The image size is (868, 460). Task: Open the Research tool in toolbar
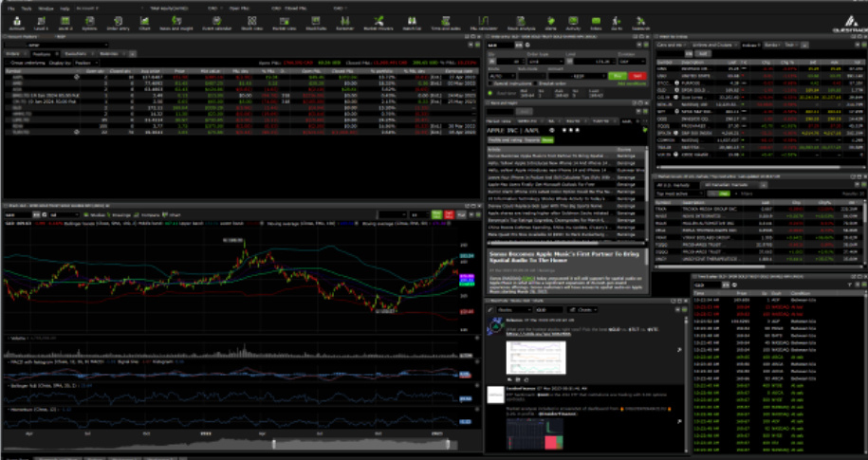coord(640,24)
